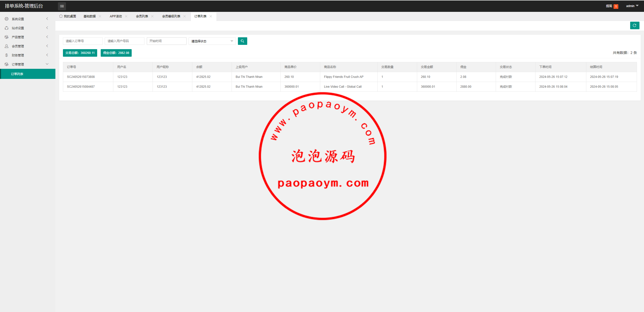
Task: Click the 交易总额 360260.11 badge
Action: (80, 53)
